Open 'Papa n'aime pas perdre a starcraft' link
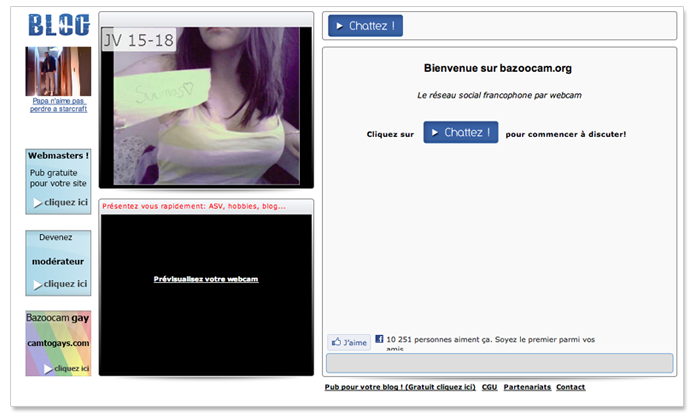The height and width of the screenshot is (417, 693). pos(59,104)
